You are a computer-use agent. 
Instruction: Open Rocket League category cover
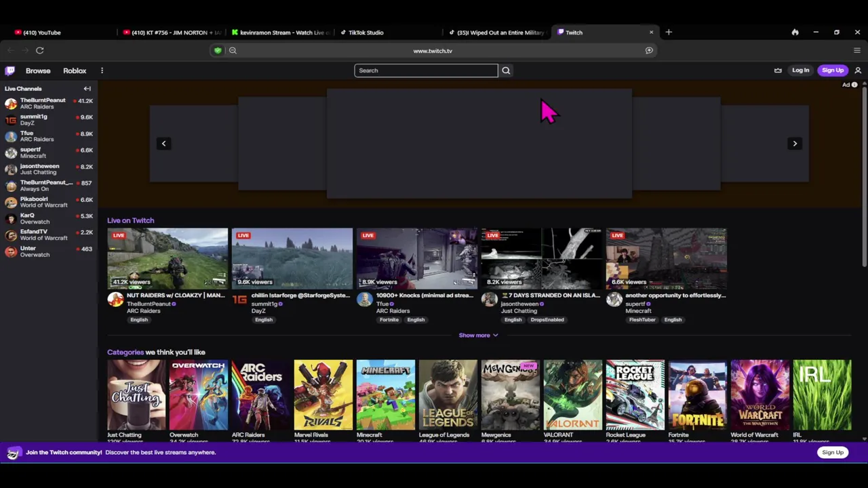tap(635, 394)
